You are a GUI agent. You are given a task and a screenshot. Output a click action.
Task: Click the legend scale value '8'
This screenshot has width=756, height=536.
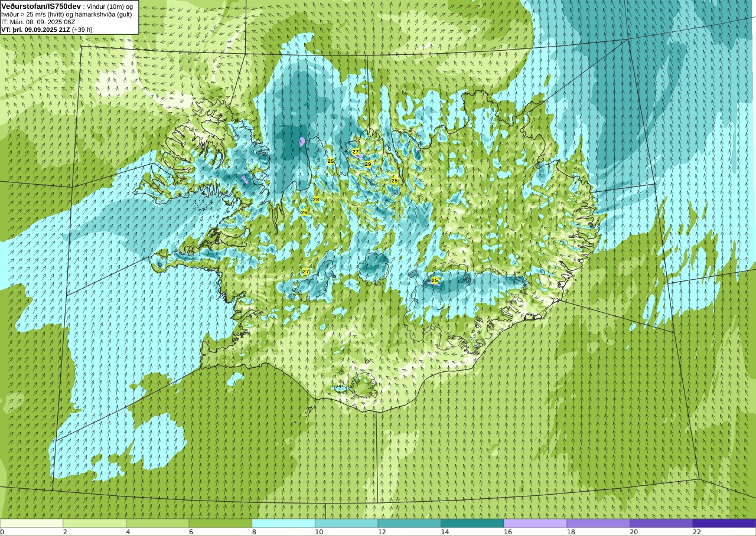254,532
